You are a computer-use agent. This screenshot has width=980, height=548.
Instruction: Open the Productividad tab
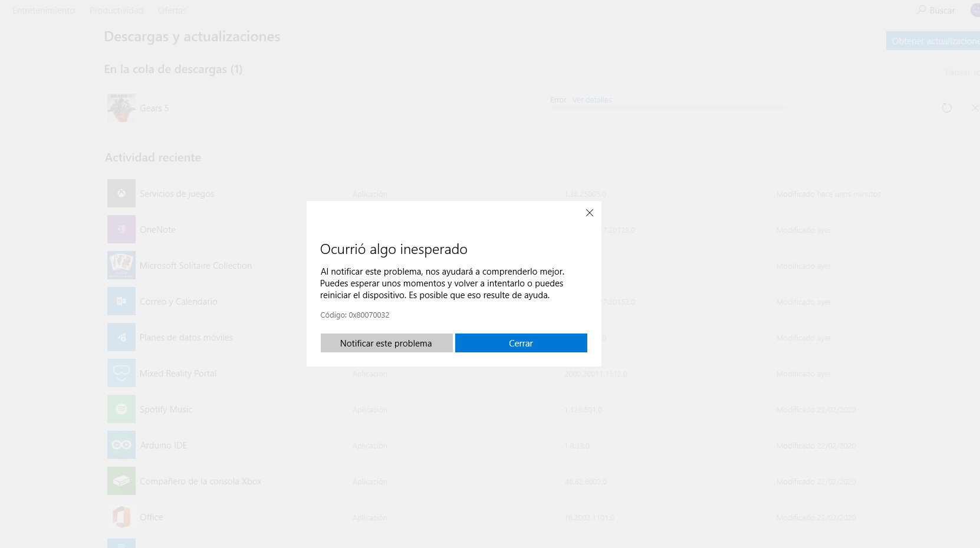[116, 11]
